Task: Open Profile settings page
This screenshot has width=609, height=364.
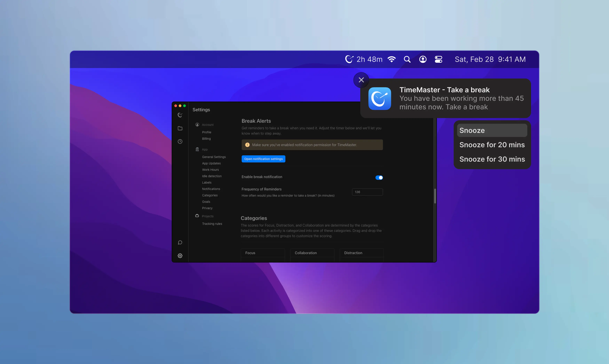Action: [x=206, y=132]
